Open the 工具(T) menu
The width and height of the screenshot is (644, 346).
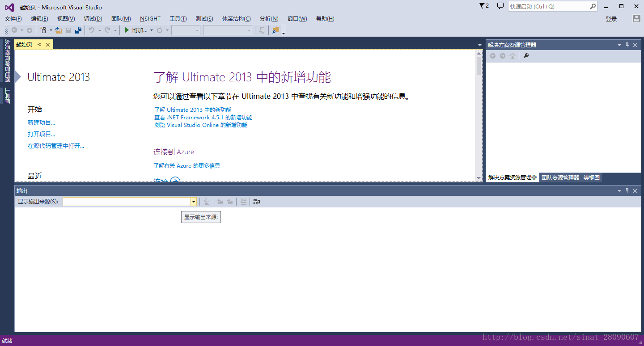pos(178,18)
